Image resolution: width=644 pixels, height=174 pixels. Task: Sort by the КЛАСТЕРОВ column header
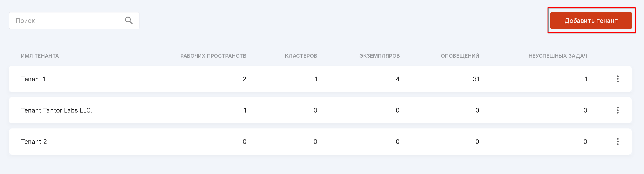[301, 56]
